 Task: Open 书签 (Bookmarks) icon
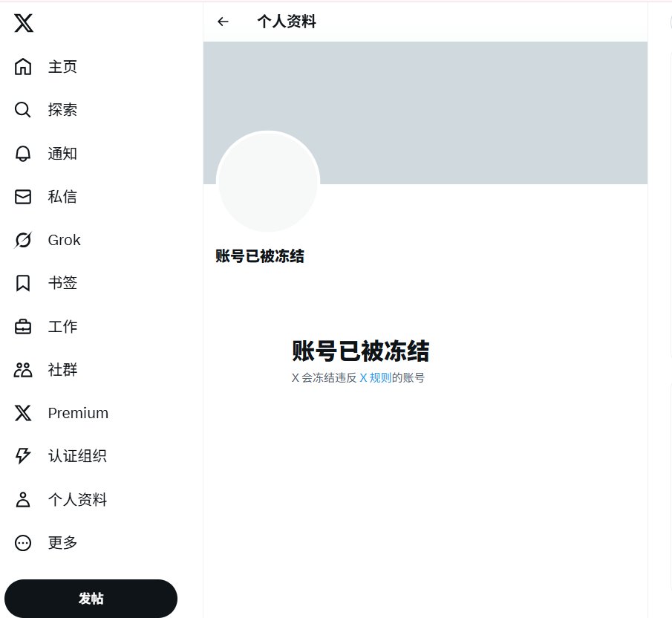tap(22, 283)
